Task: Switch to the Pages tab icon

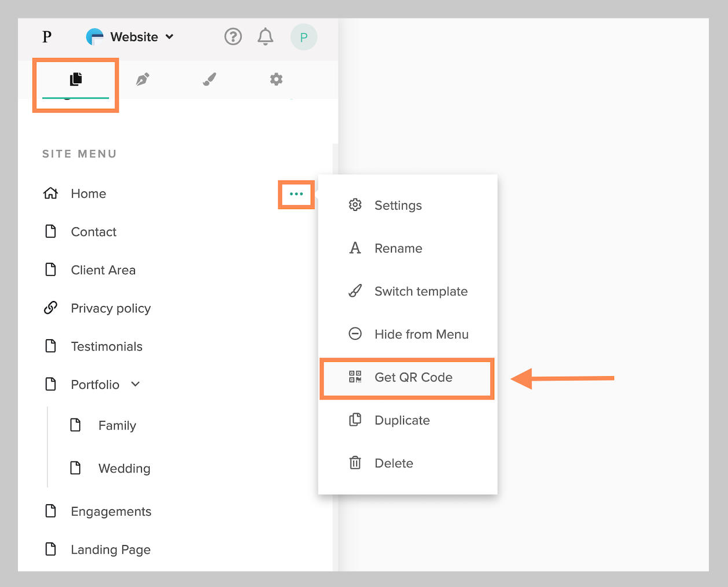Action: (76, 79)
